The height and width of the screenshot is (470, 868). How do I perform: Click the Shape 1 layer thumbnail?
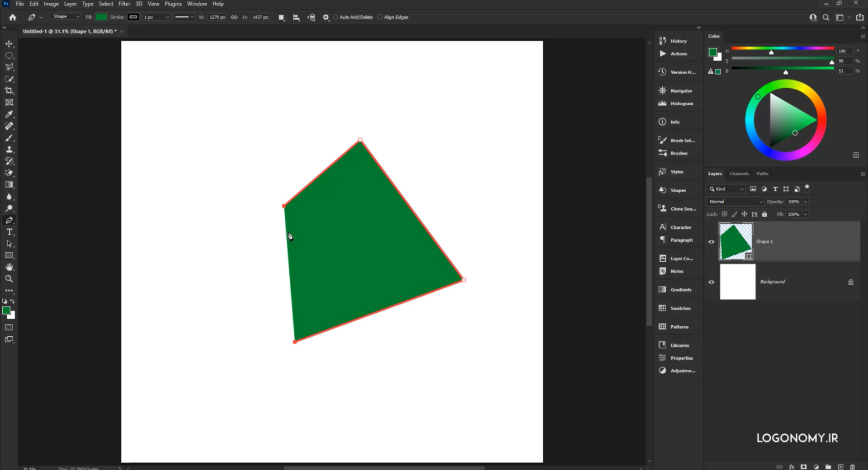735,241
